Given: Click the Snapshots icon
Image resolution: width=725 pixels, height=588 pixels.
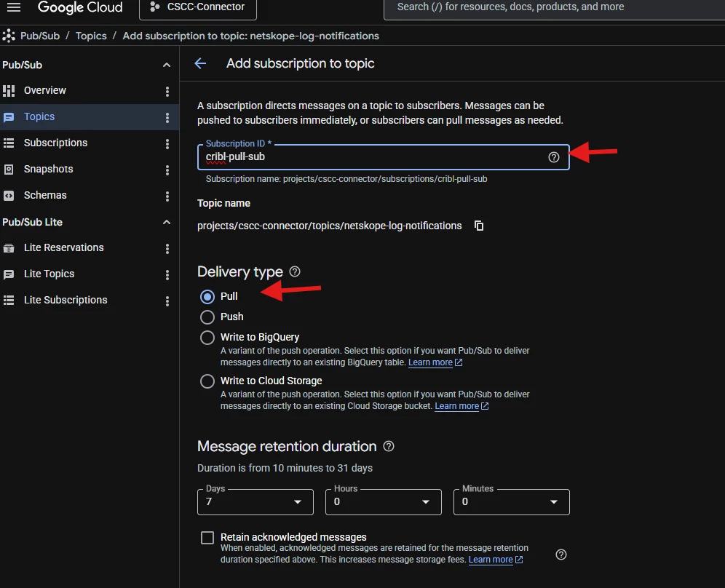Looking at the screenshot, I should click(x=9, y=170).
